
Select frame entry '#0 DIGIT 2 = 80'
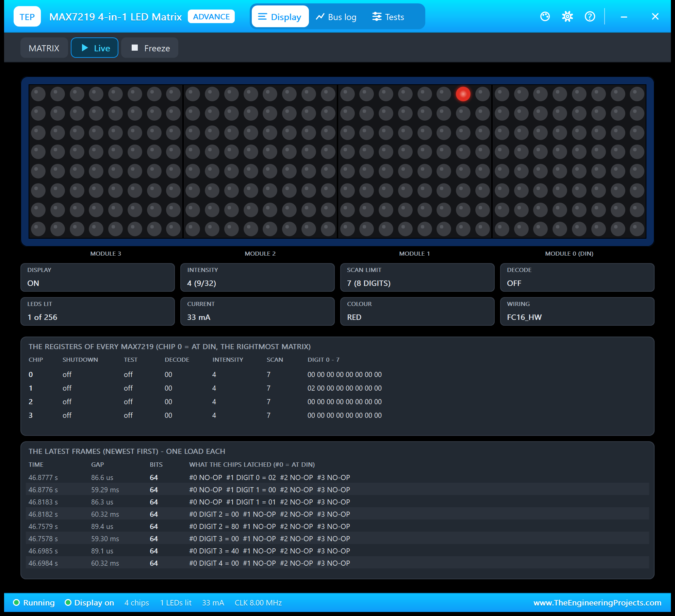(214, 526)
